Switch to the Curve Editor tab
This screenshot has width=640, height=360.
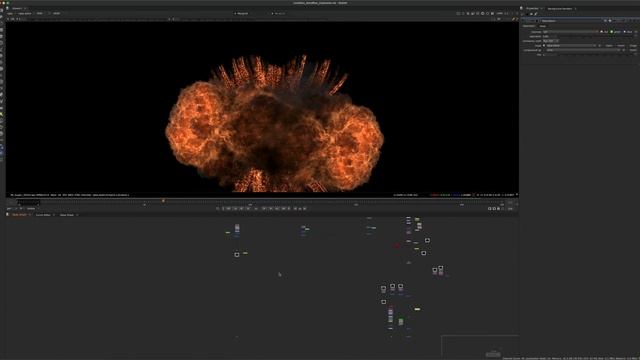[43, 215]
